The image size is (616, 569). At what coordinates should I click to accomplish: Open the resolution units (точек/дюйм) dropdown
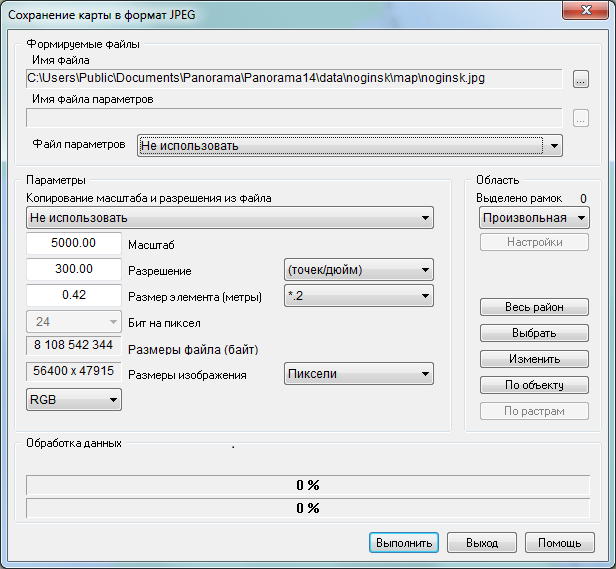click(357, 270)
